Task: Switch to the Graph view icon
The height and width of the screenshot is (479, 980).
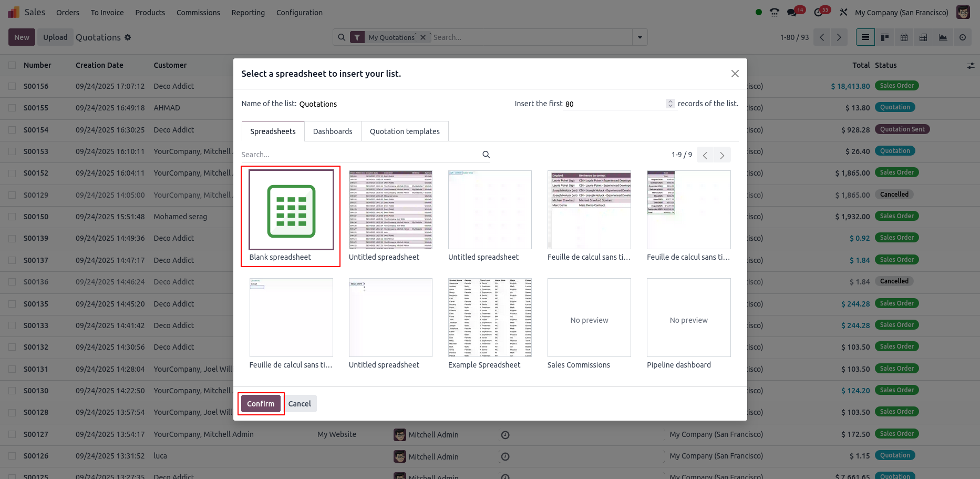Action: coord(943,37)
